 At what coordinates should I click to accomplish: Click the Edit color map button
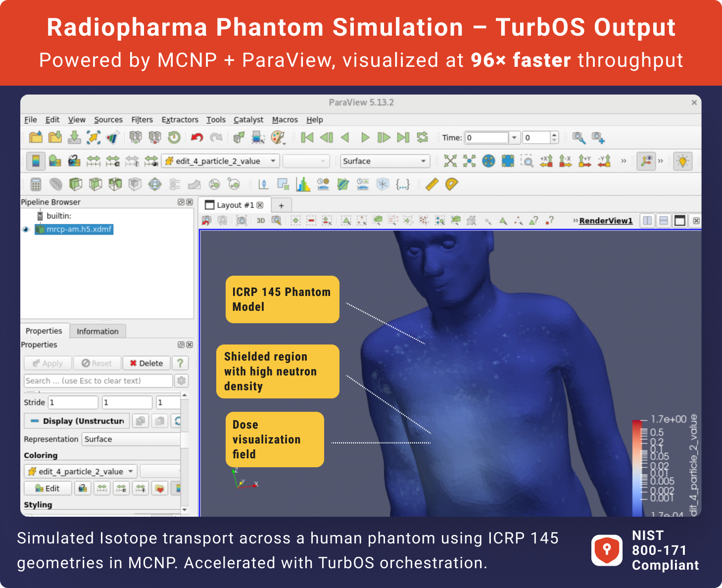click(48, 489)
